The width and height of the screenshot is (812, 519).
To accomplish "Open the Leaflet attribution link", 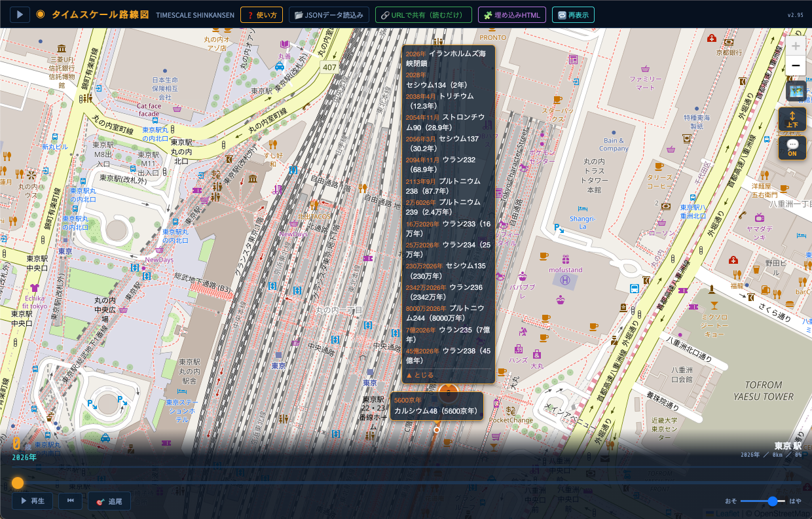I will (726, 514).
